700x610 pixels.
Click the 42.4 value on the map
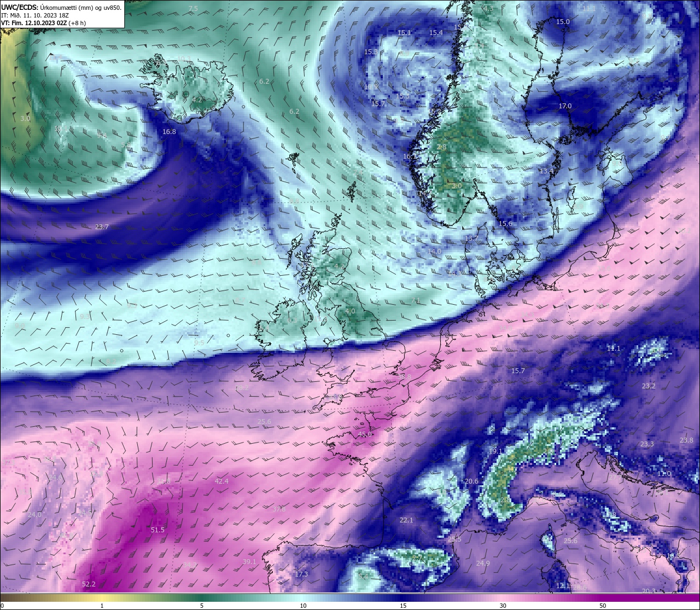click(x=221, y=481)
